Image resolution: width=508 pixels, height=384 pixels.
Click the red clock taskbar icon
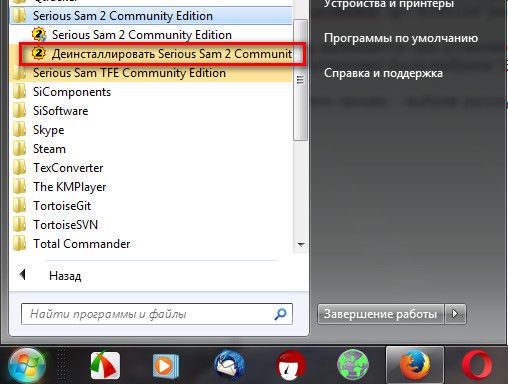[x=291, y=365]
